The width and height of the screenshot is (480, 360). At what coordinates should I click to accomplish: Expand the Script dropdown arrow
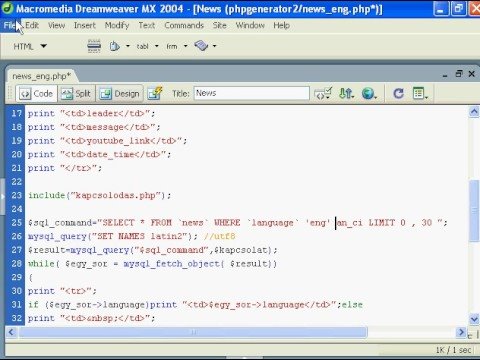pyautogui.click(x=214, y=46)
